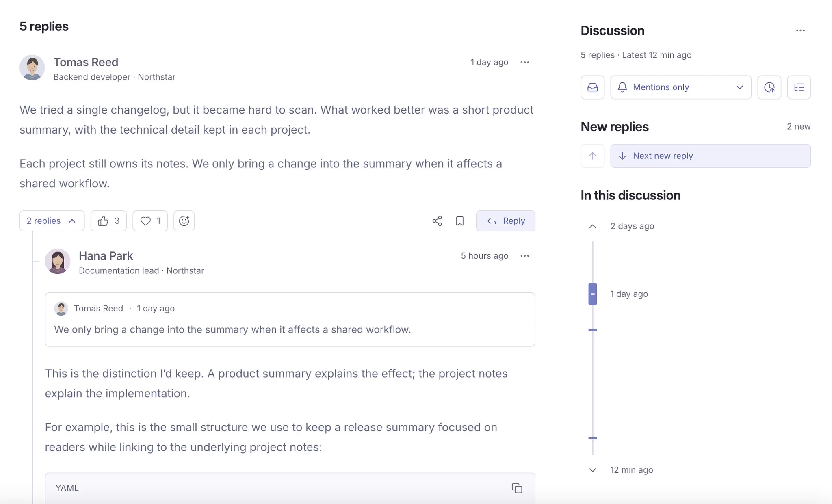Viewport: 832px width, 504px height.
Task: Click the timeline tick below 1 day ago handle
Action: [x=593, y=330]
